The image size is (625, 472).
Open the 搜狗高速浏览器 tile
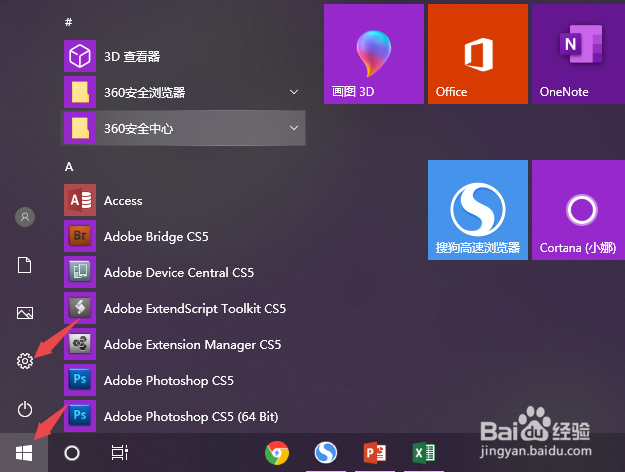478,210
